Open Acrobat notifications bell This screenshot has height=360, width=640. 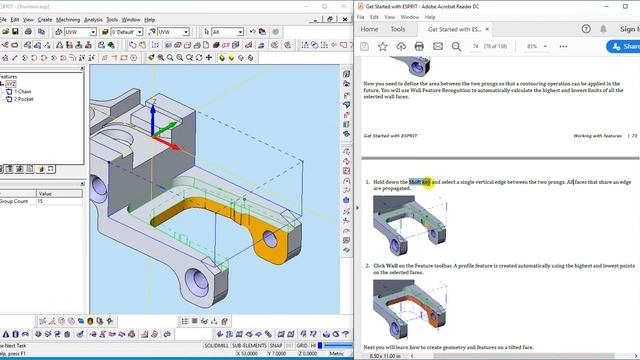point(603,29)
